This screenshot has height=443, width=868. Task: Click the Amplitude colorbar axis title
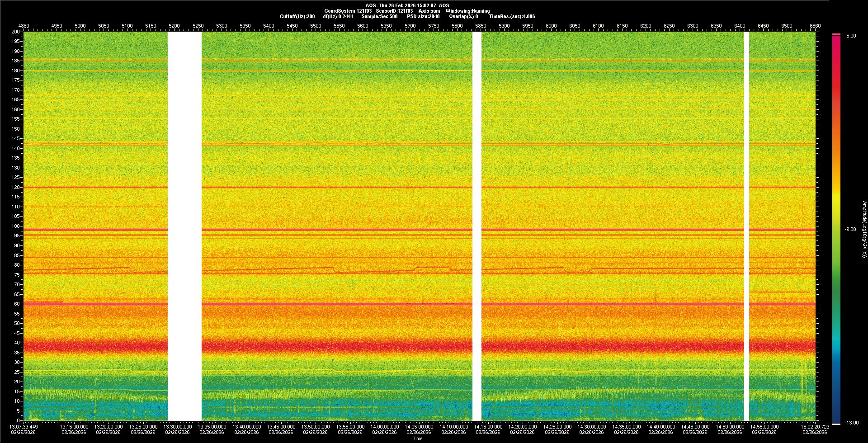coord(864,229)
